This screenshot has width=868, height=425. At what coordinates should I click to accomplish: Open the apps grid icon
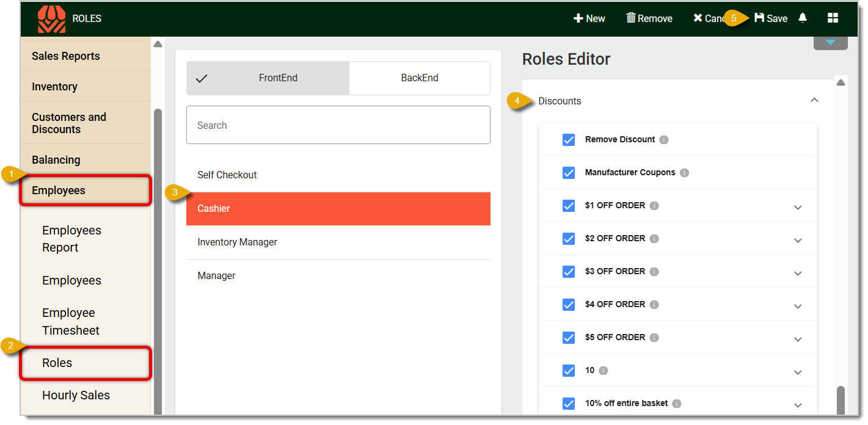coord(833,18)
